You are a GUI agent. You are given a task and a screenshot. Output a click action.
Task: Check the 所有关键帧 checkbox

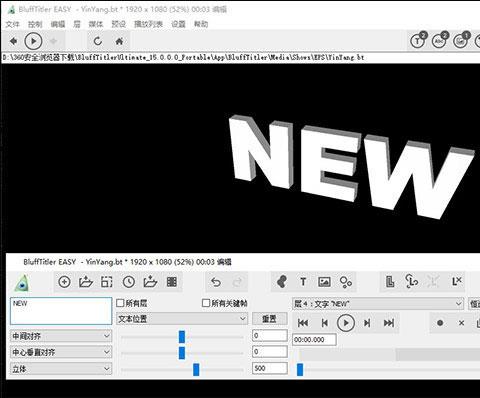(x=206, y=303)
